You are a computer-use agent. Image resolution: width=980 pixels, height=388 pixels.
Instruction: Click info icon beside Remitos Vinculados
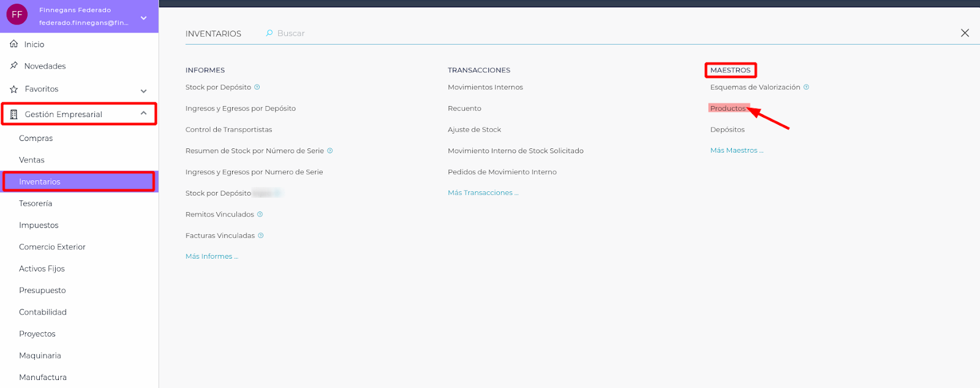point(260,215)
